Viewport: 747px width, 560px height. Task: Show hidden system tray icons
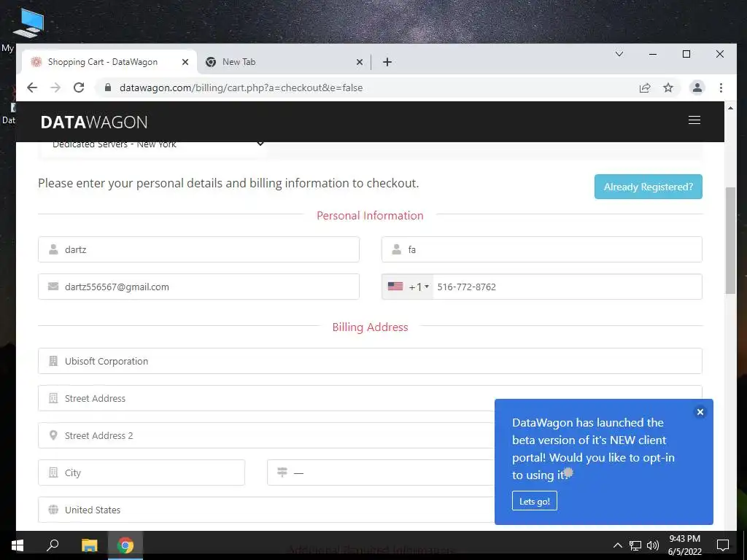click(617, 545)
